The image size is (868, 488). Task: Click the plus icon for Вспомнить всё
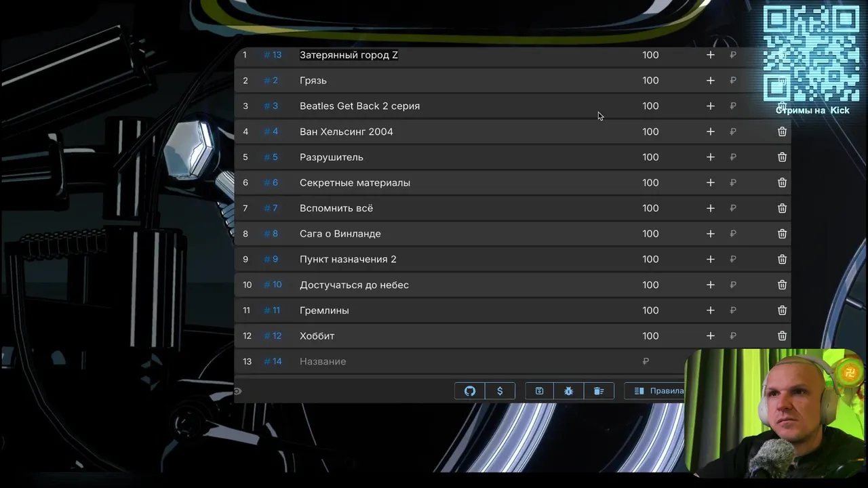[711, 208]
